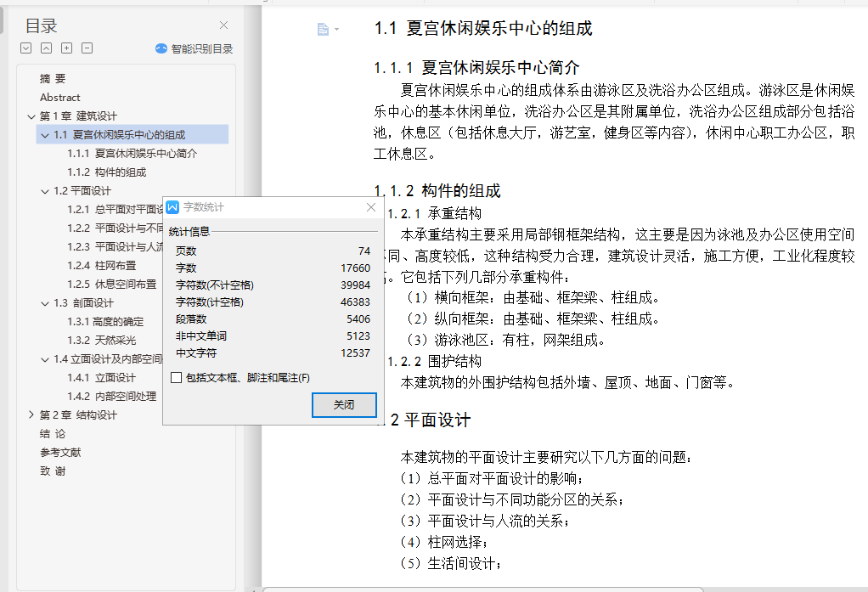Select the 摘 要 outline entry

54,79
